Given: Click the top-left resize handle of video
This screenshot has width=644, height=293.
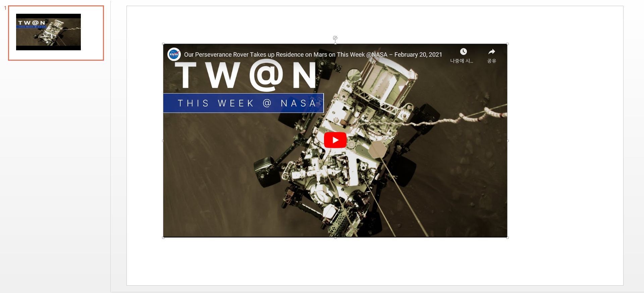Looking at the screenshot, I should 163,44.
